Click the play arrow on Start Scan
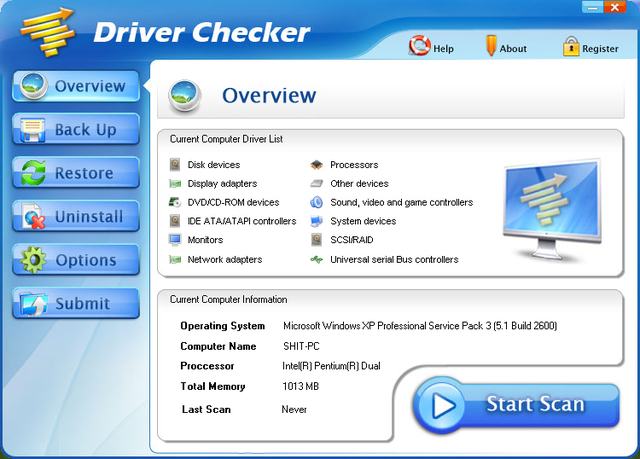The height and width of the screenshot is (459, 640). [x=443, y=405]
